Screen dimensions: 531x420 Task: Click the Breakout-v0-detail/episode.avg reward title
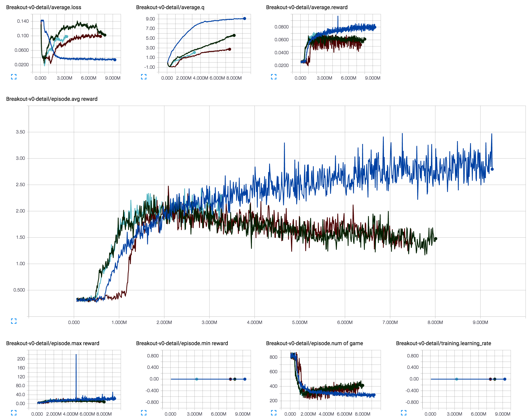pyautogui.click(x=52, y=99)
